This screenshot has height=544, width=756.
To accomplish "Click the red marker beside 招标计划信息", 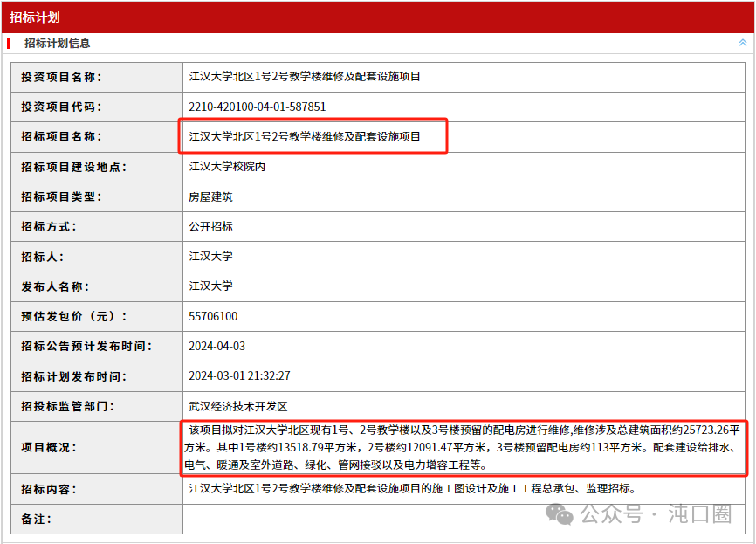I will (9, 43).
